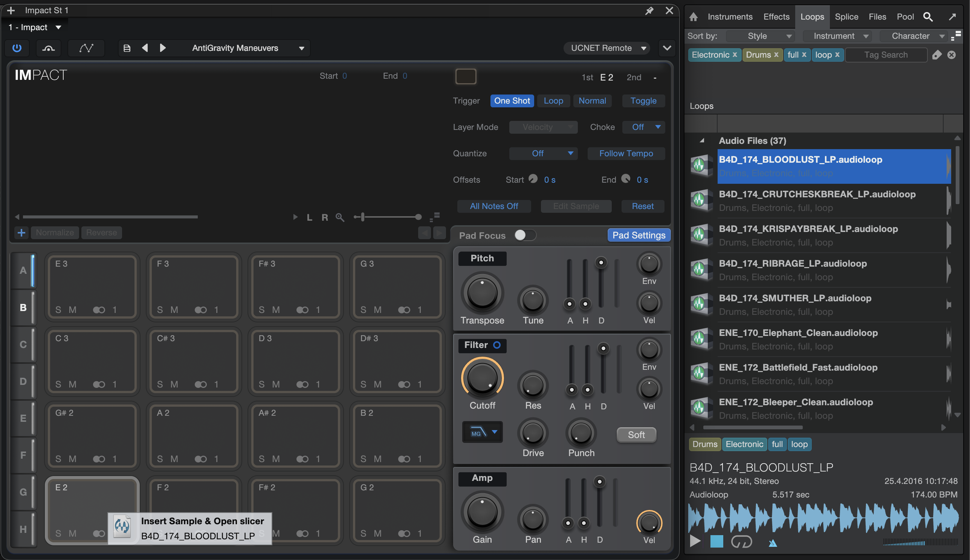Click the browser Home icon
This screenshot has height=560, width=970.
click(x=694, y=17)
